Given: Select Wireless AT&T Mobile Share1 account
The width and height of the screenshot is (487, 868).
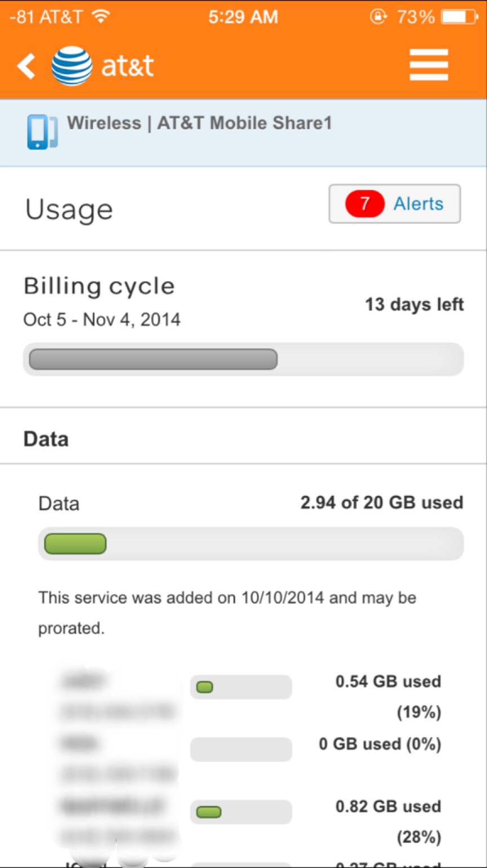Looking at the screenshot, I should [243, 132].
